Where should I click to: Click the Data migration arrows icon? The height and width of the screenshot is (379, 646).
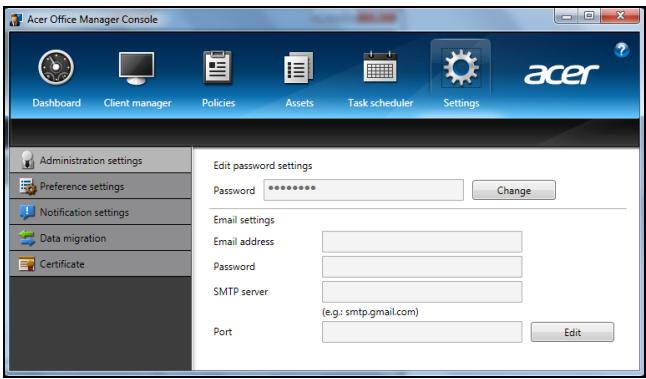(27, 238)
